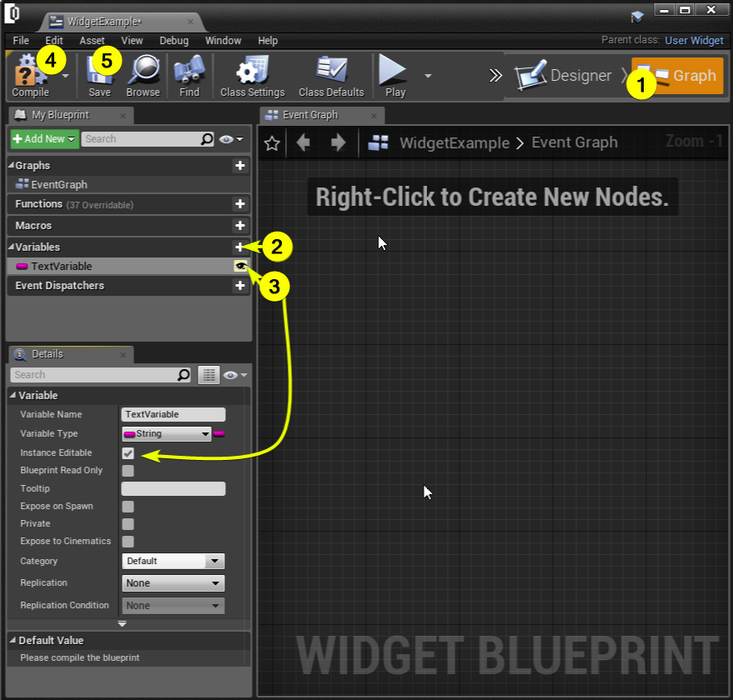Open the Replication dropdown
Image resolution: width=733 pixels, height=700 pixels.
[173, 583]
